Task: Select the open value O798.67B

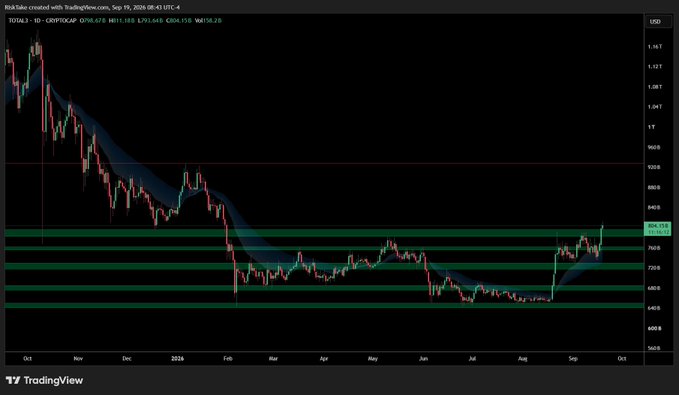Action: [94, 20]
